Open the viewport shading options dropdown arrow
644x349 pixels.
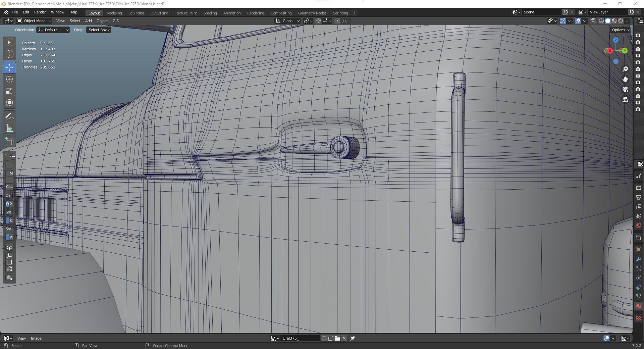[x=627, y=21]
